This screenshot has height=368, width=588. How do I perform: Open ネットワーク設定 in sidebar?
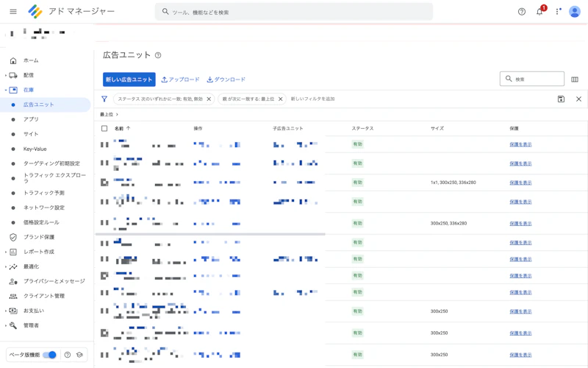tap(44, 208)
